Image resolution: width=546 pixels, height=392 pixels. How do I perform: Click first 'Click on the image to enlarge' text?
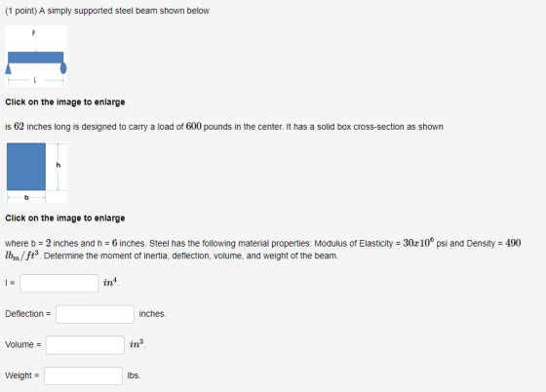coord(65,102)
